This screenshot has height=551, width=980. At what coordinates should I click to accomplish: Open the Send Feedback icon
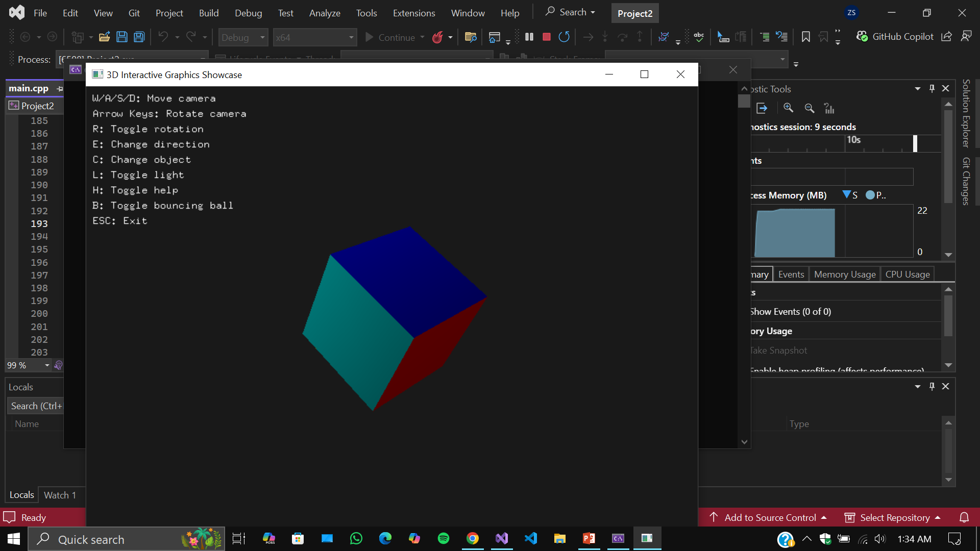[x=966, y=37]
